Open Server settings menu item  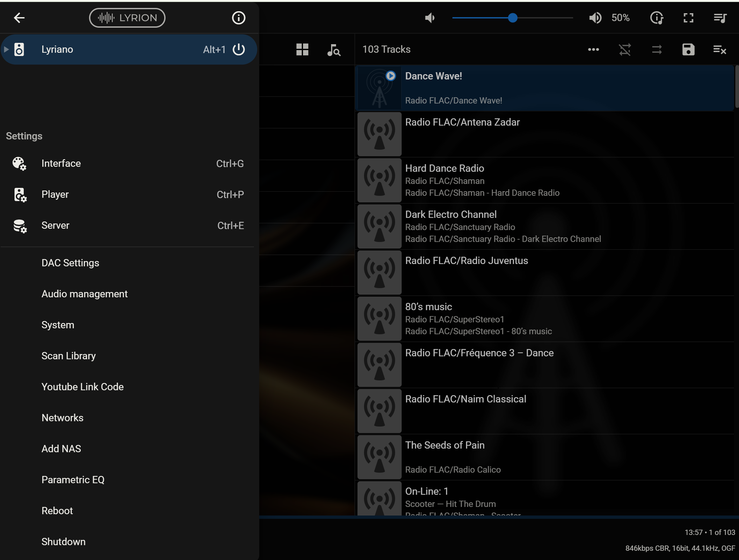coord(55,225)
